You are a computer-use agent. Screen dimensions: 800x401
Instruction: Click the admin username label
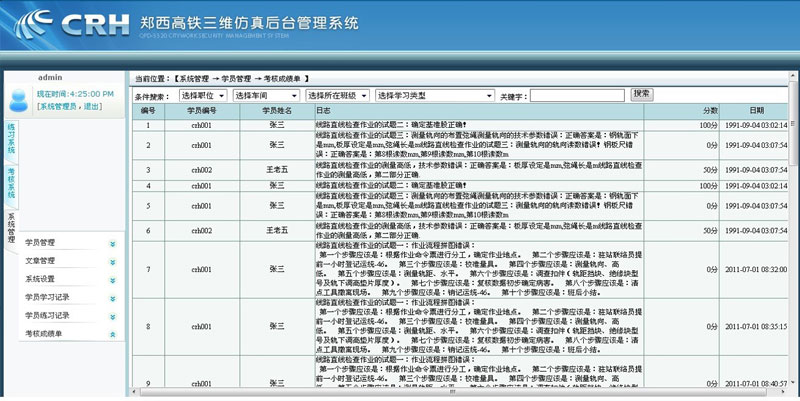tap(50, 78)
